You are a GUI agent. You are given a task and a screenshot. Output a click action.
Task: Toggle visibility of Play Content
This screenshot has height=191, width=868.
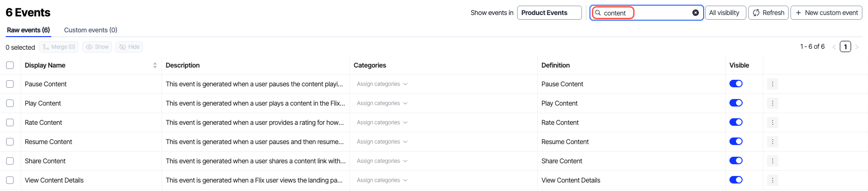click(x=736, y=103)
